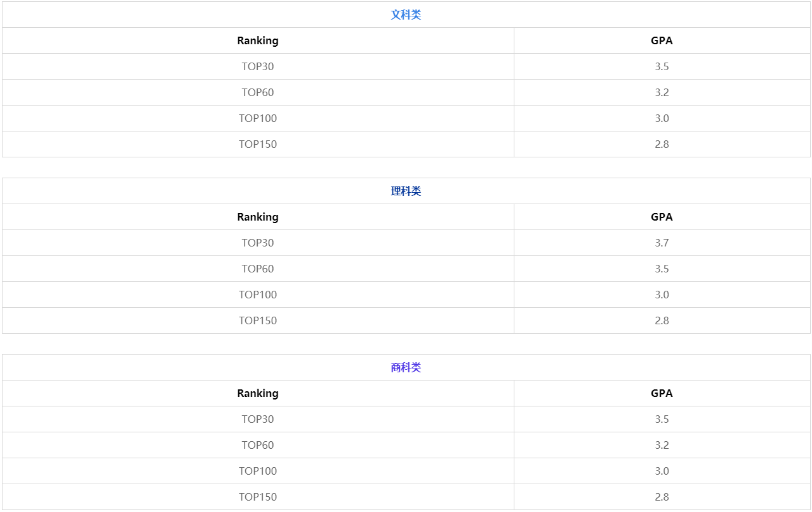This screenshot has width=812, height=512.
Task: Select the 3.5 GPA for TOP60 in 理科类
Action: click(x=662, y=269)
